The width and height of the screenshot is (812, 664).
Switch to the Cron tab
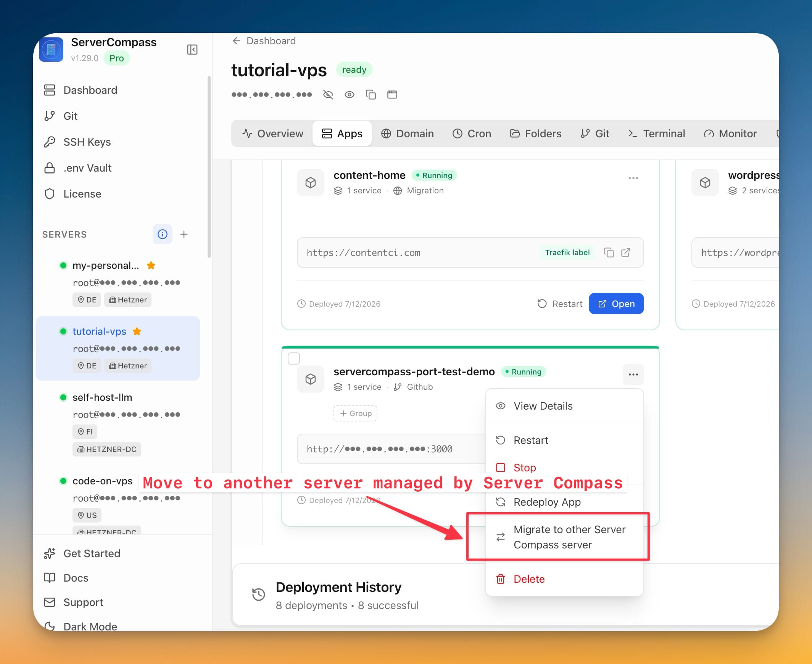(x=471, y=134)
